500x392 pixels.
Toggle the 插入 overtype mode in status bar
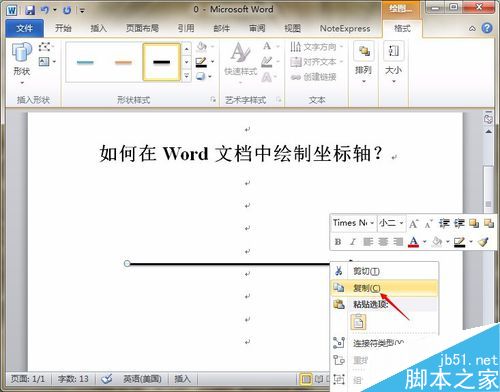click(182, 379)
